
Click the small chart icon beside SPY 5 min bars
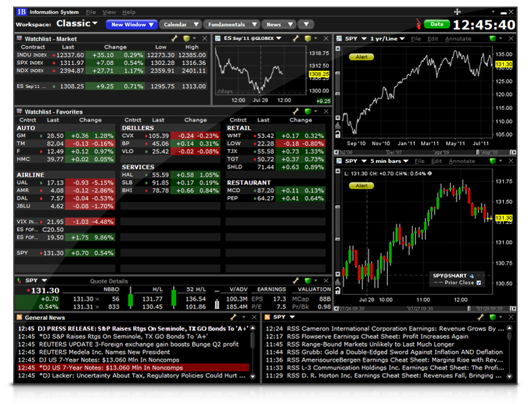(339, 160)
